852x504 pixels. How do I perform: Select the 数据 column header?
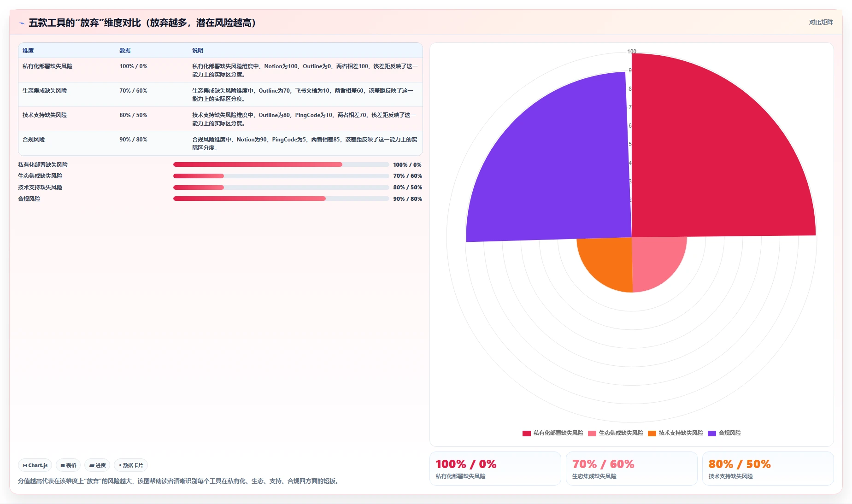pyautogui.click(x=125, y=51)
